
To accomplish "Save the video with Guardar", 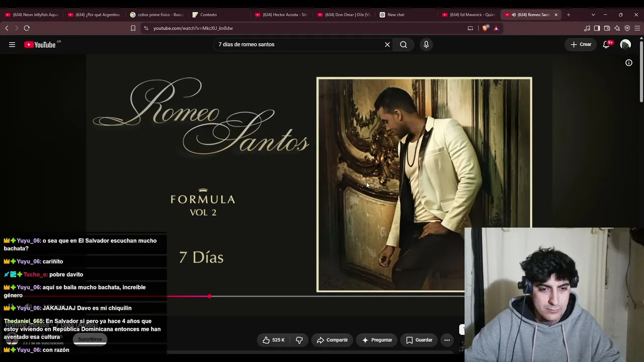I will pos(419,340).
